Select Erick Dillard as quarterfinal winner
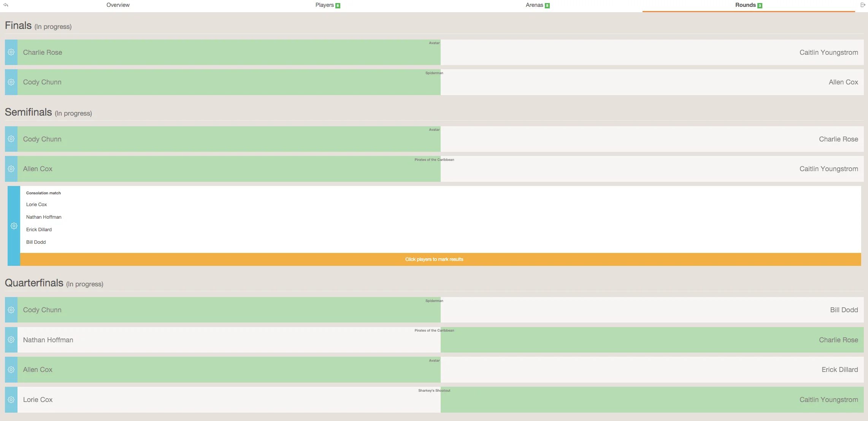Screen dimensions: 868x421 click(x=839, y=370)
